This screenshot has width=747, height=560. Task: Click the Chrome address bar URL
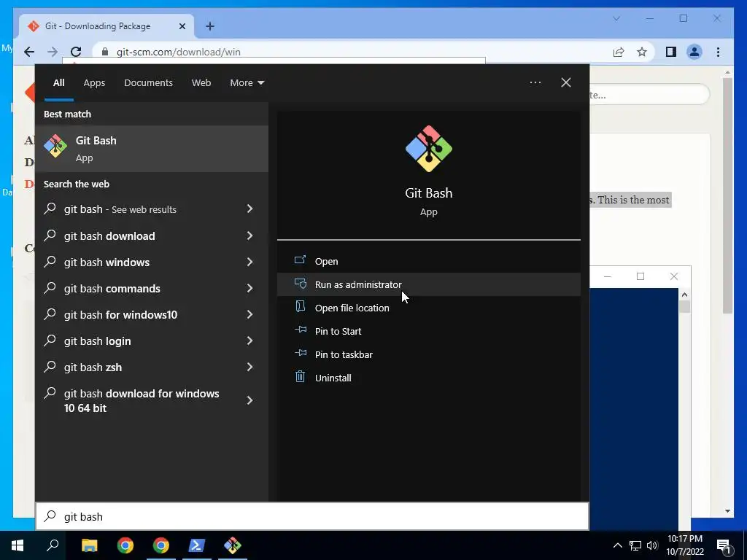coord(179,52)
